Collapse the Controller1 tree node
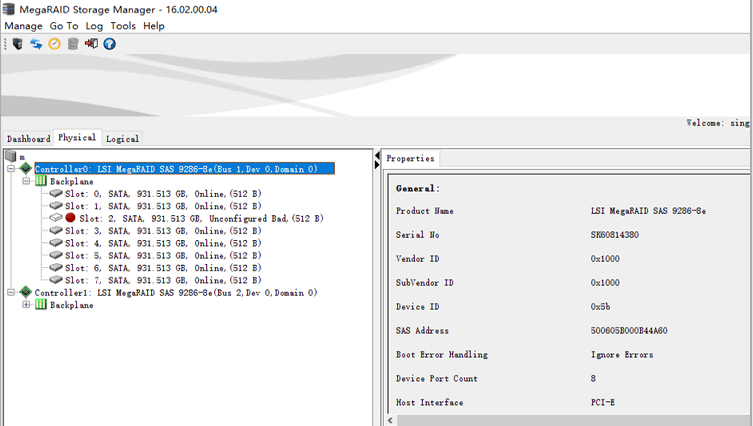 coord(11,292)
